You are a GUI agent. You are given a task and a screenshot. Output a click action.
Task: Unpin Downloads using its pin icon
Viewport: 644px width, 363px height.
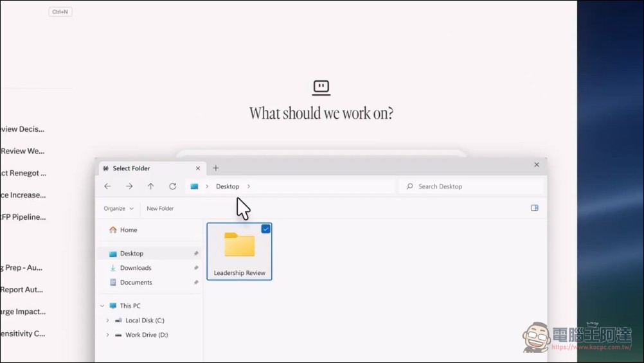tap(196, 268)
